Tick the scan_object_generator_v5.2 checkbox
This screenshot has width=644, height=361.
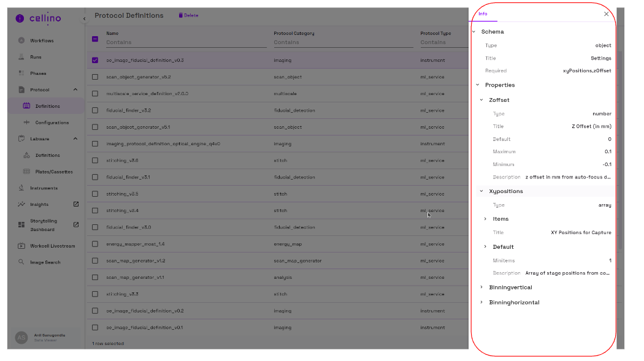[95, 77]
